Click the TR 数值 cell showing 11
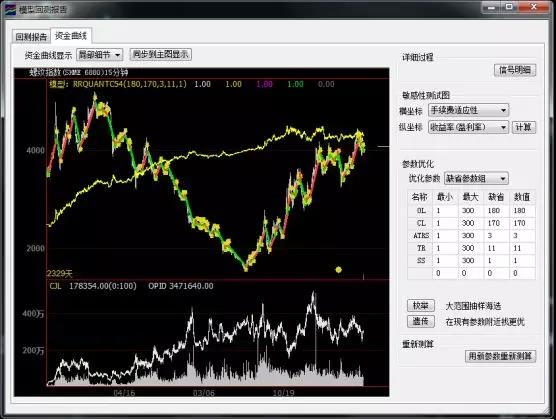The image size is (556, 420). [522, 248]
